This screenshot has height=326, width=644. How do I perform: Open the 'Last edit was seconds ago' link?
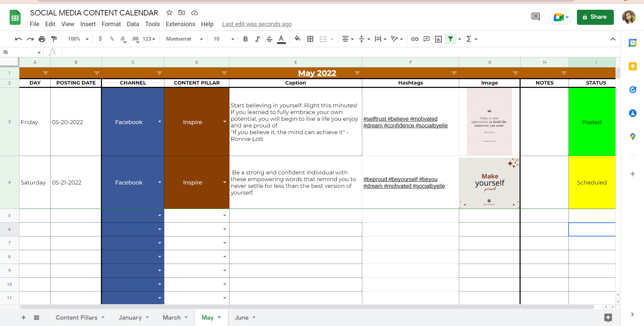(x=257, y=24)
